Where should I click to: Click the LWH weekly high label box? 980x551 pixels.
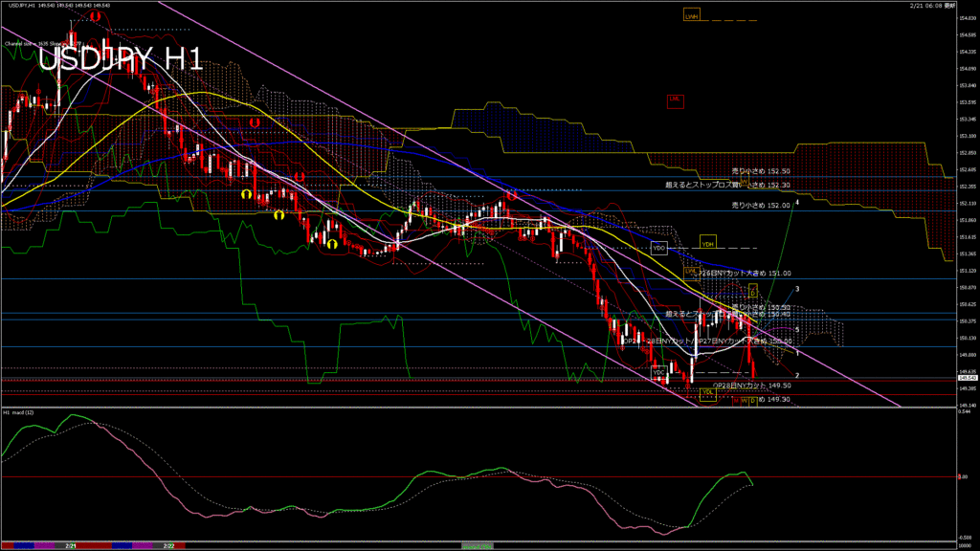(691, 16)
